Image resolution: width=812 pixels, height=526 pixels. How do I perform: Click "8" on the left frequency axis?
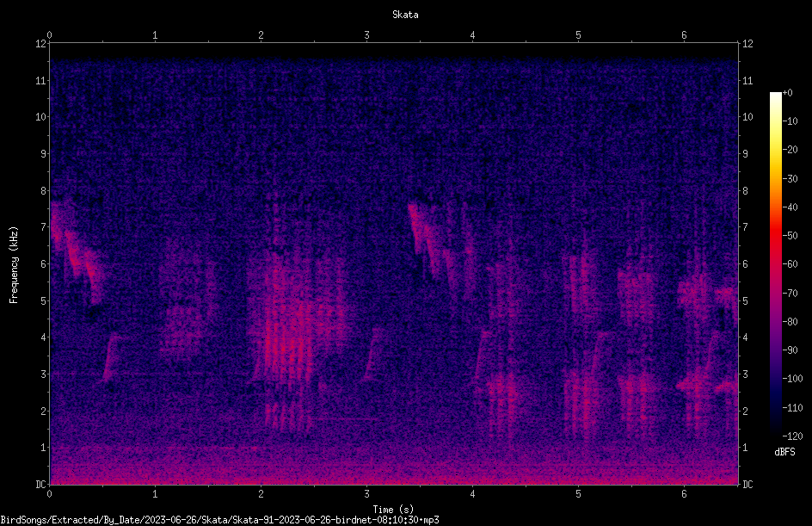[43, 191]
